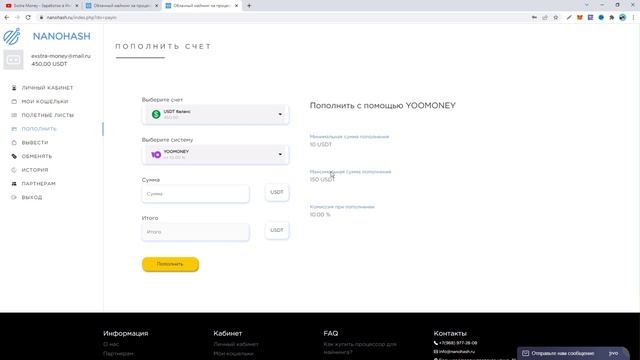Click the person icon beside Личный кабинет

tap(14, 88)
